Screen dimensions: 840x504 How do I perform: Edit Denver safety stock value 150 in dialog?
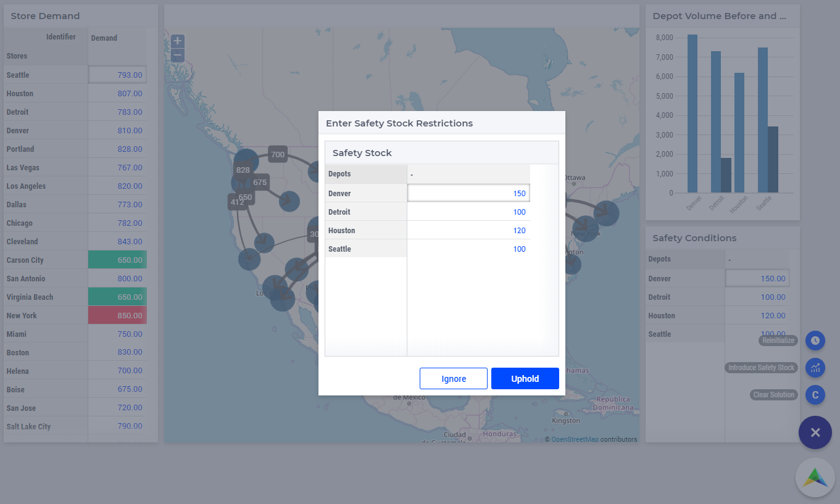[468, 193]
